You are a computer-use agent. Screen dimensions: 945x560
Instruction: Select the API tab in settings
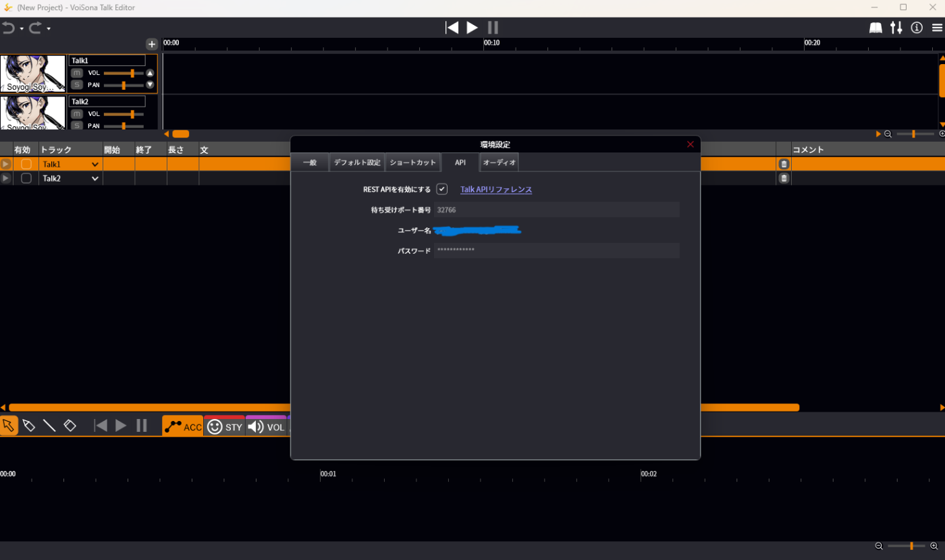point(460,163)
